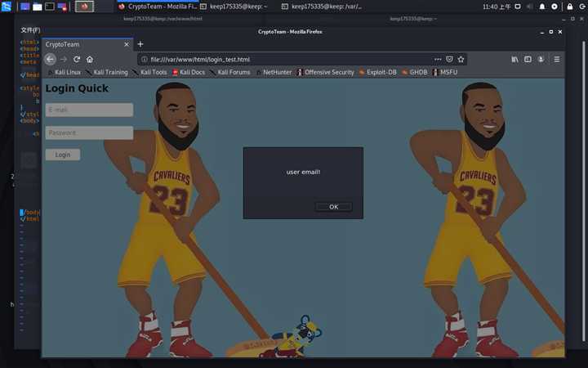
Task: Toggle the Firefox sidebar icon
Action: 528,59
